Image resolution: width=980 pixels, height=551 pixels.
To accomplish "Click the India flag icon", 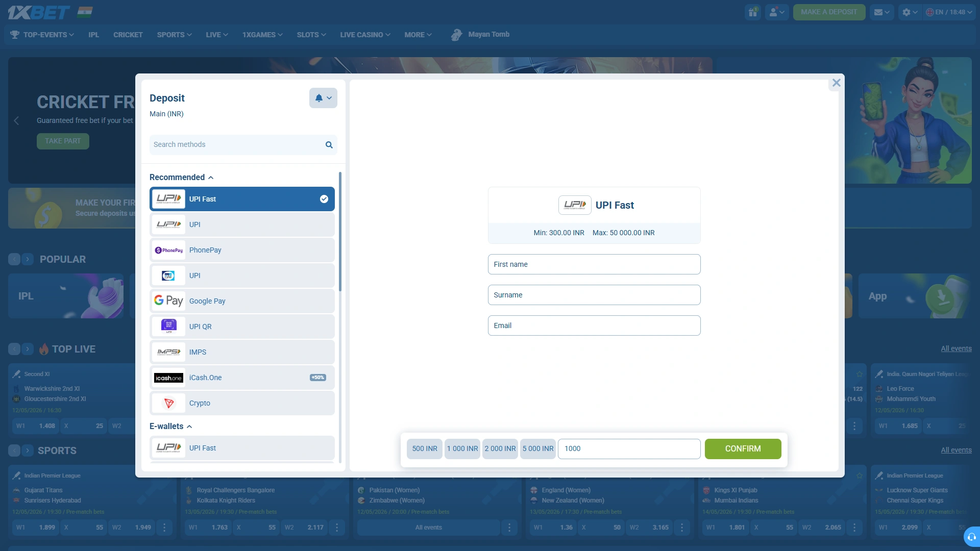I will tap(85, 12).
